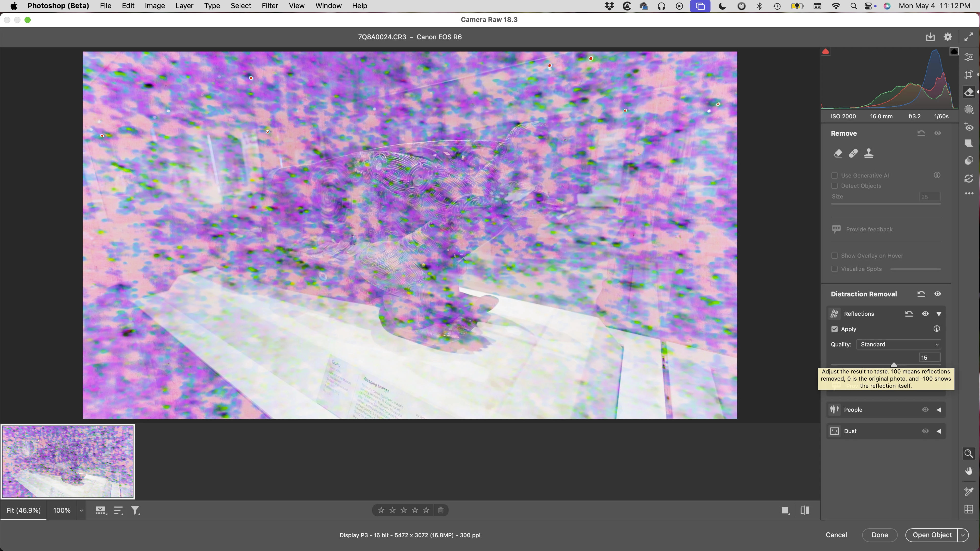
Task: Hide the Reflections effect with eye icon
Action: (x=925, y=314)
